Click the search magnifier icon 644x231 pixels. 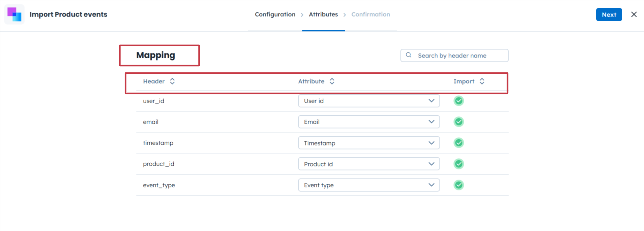[x=409, y=55]
